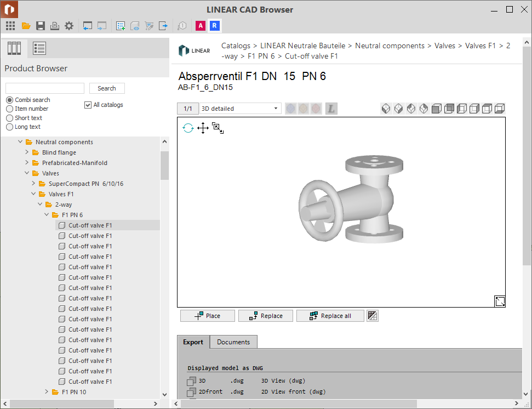The height and width of the screenshot is (409, 532).
Task: Click the Replace button
Action: click(266, 316)
